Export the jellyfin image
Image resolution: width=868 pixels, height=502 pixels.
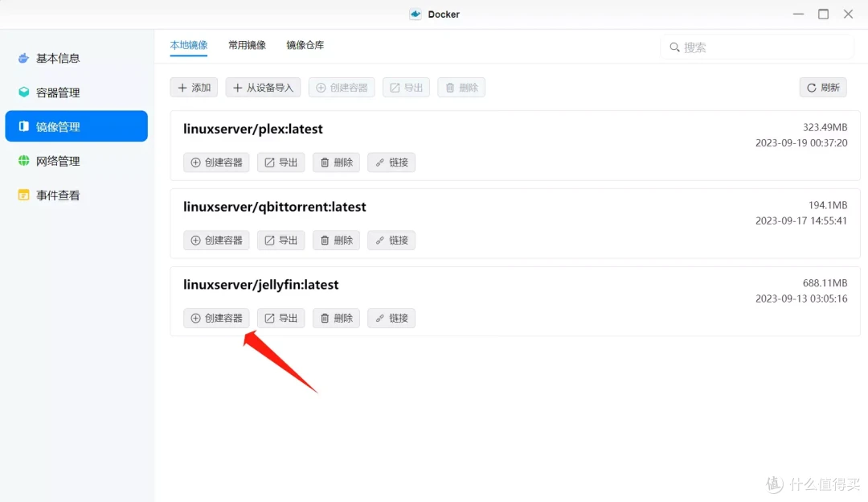click(x=280, y=318)
